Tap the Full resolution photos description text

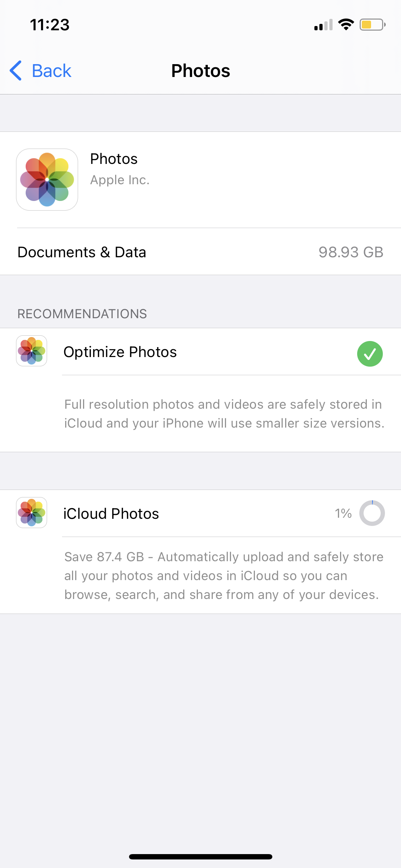pyautogui.click(x=224, y=414)
